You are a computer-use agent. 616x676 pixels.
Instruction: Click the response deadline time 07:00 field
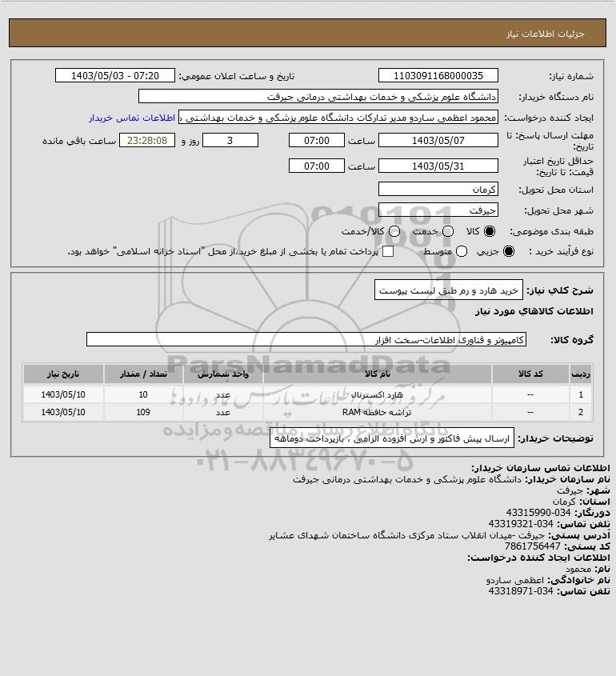317,141
